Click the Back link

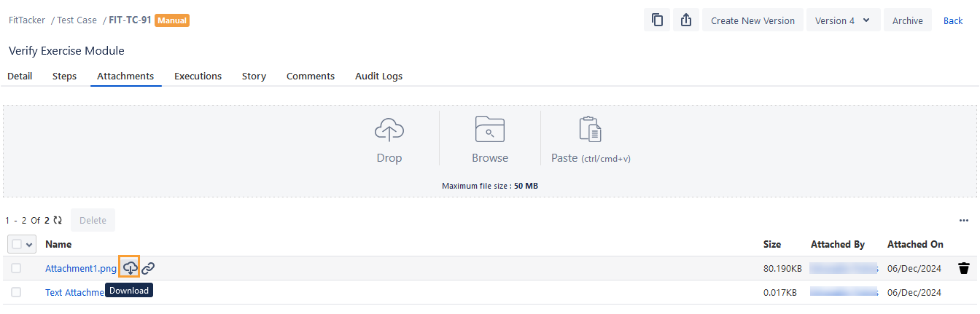953,20
